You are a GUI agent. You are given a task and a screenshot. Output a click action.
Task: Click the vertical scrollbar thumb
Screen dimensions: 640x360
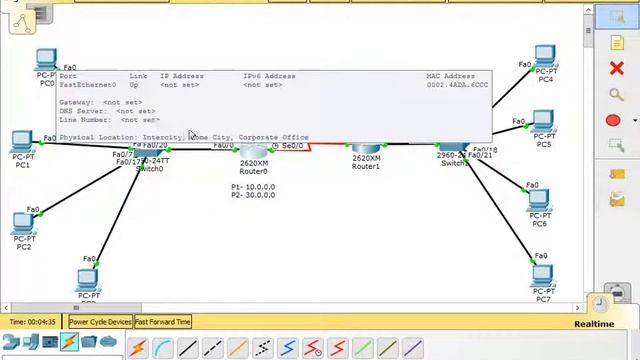588,31
